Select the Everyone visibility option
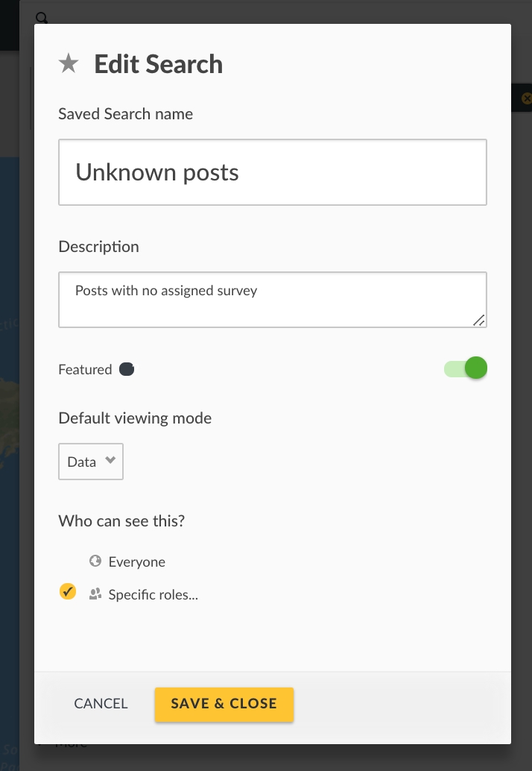 pyautogui.click(x=136, y=562)
